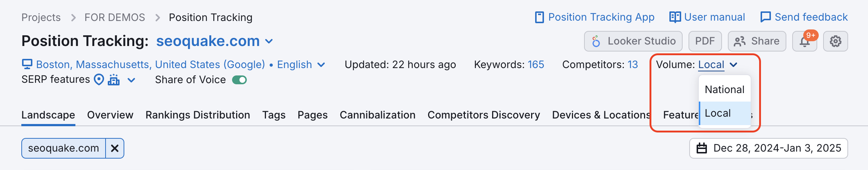Select National volume option

725,89
